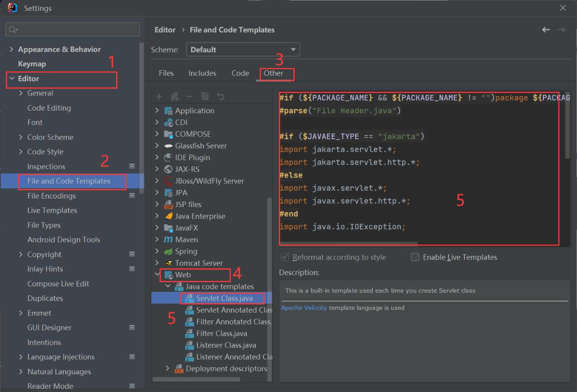Go back using the left arrow
Viewport: 577px width, 392px height.
[x=546, y=29]
